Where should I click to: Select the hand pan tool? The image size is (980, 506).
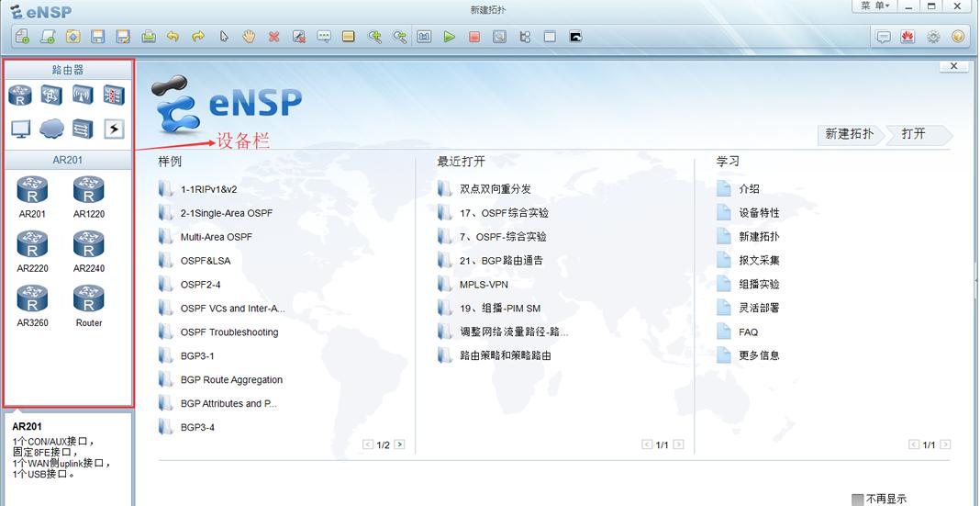(x=249, y=37)
